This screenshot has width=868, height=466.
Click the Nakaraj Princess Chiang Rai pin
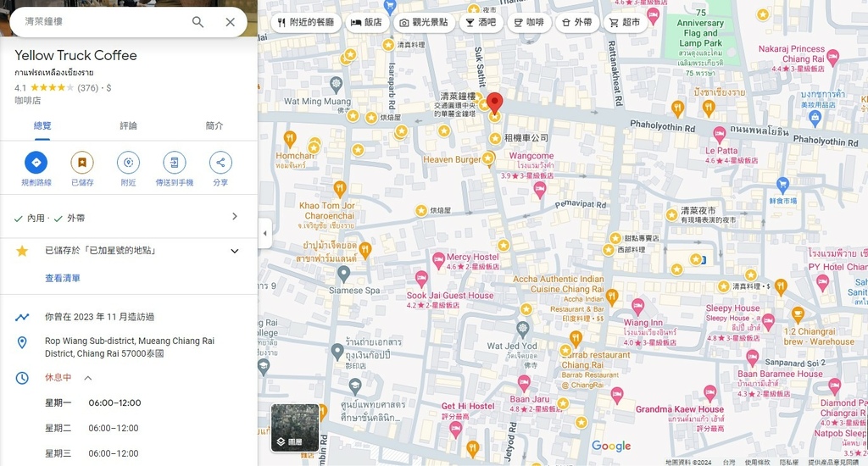[832, 57]
